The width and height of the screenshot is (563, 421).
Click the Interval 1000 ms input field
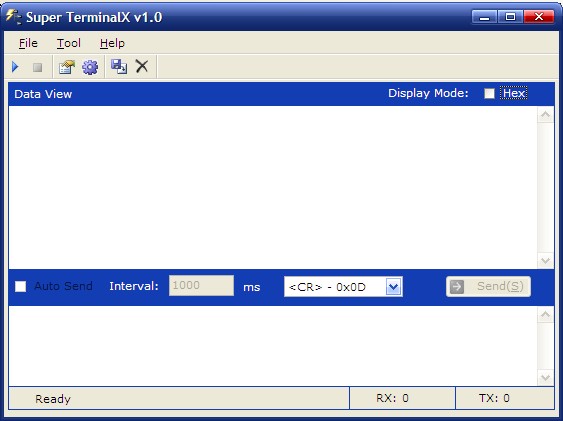(x=201, y=286)
